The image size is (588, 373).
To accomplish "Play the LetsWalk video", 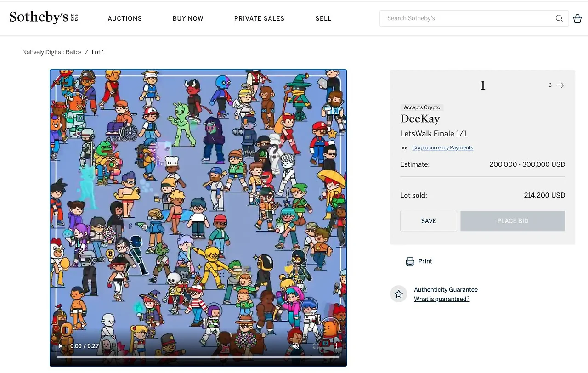I will 60,346.
